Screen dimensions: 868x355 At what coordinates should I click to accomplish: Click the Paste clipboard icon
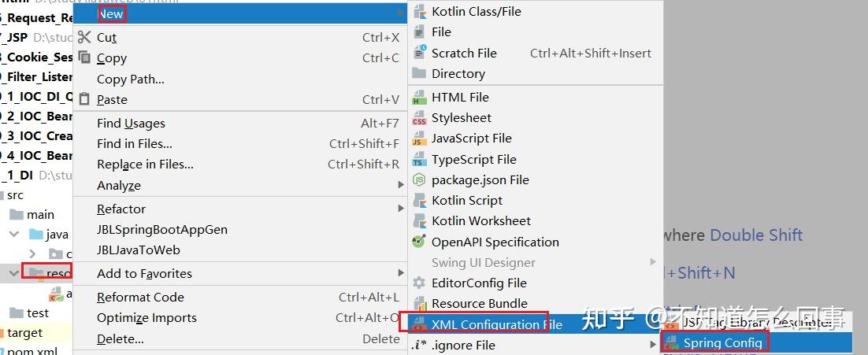pos(84,100)
